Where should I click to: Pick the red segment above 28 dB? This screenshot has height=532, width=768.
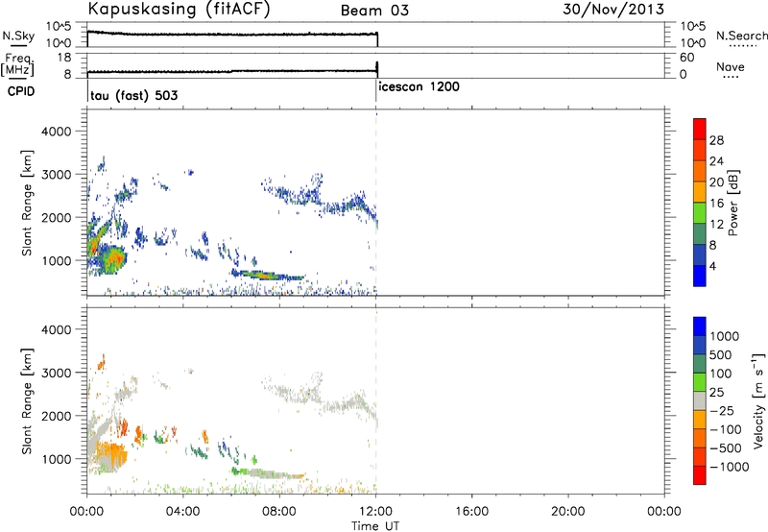tap(700, 129)
